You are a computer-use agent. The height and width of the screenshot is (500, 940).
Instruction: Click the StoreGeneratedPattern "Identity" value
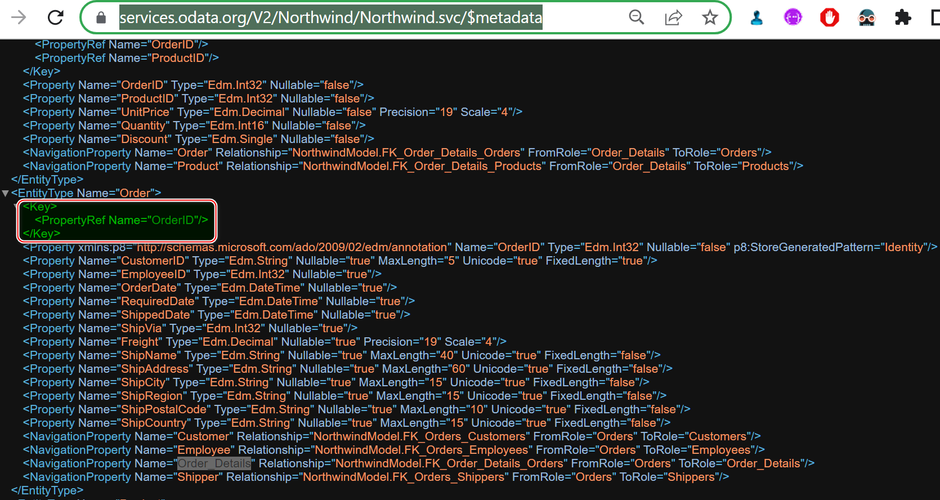click(905, 247)
